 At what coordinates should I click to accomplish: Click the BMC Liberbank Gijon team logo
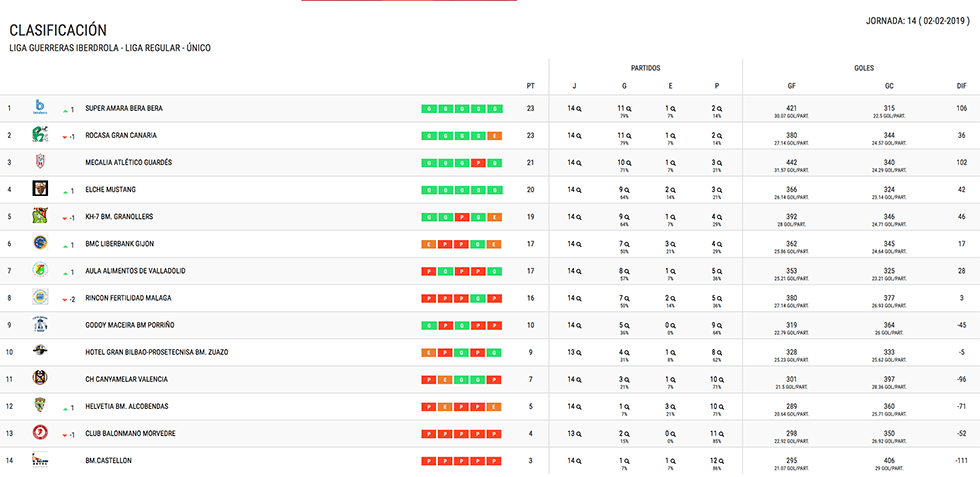40,242
